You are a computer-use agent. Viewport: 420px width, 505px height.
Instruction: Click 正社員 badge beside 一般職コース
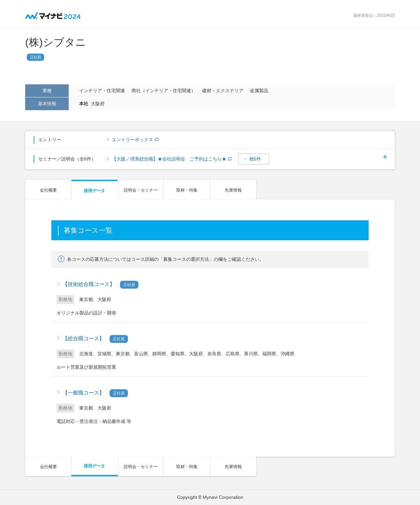pos(119,393)
